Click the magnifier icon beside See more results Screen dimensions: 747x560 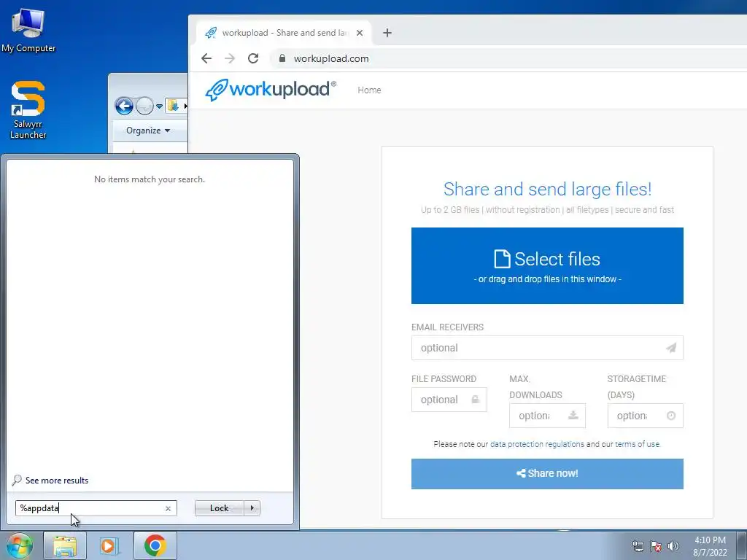click(x=17, y=480)
